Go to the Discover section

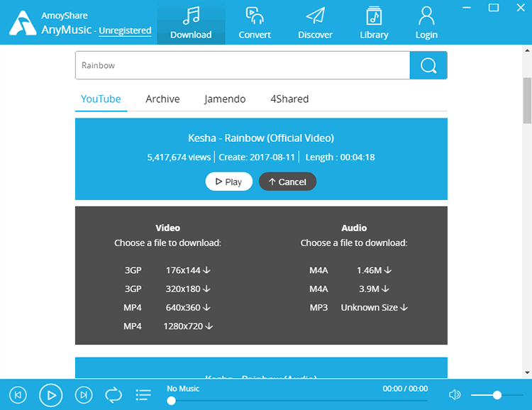pyautogui.click(x=315, y=23)
